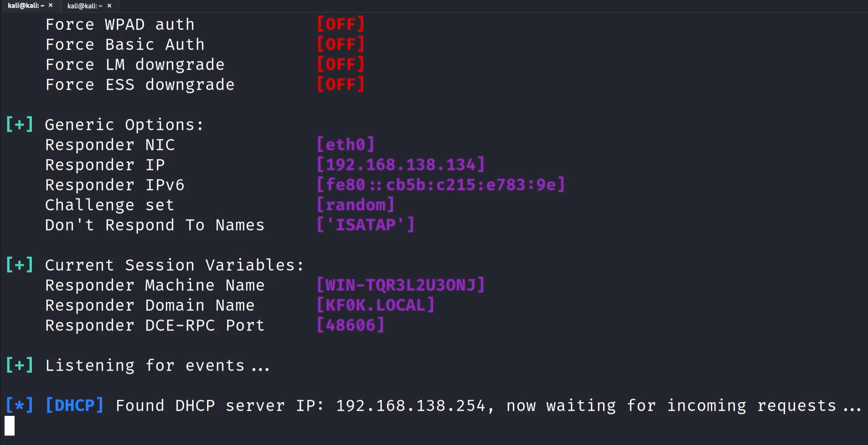Click the eth0 Responder NIC value
868x445 pixels.
[x=345, y=145]
